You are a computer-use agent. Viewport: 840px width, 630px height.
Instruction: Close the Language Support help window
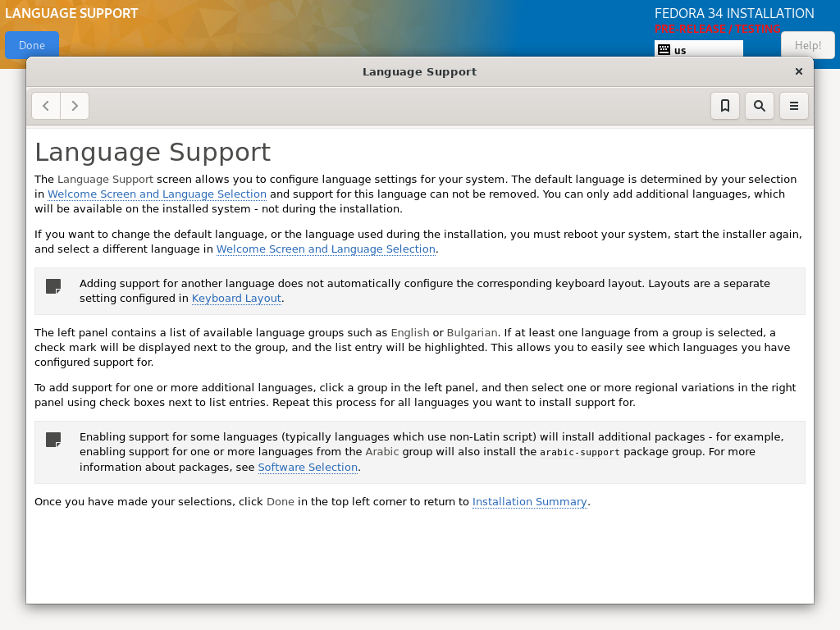tap(799, 71)
